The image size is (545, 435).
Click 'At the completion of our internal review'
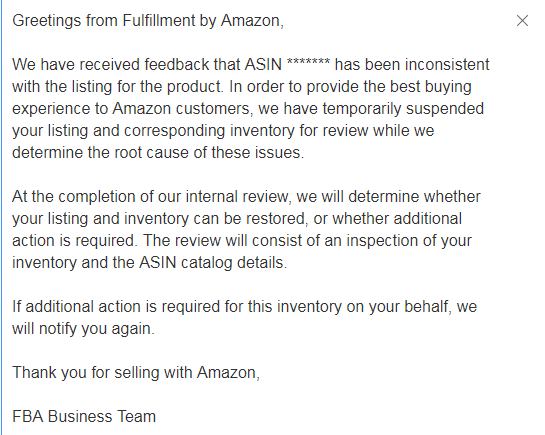(x=151, y=197)
